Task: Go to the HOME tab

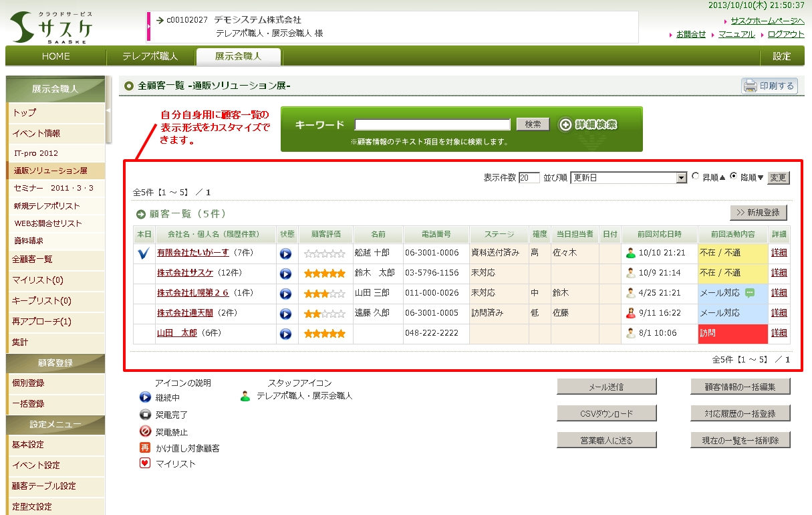Action: 55,56
